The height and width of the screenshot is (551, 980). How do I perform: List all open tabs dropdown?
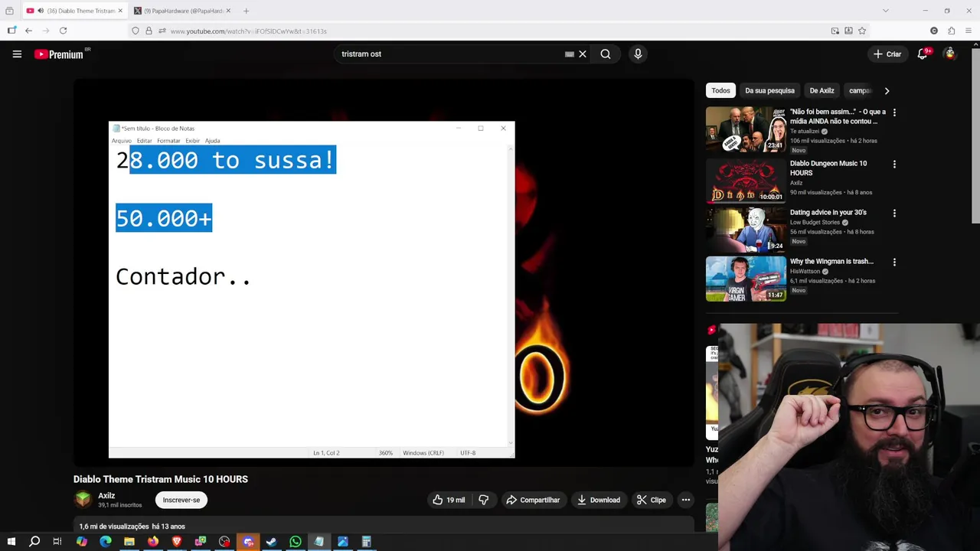pos(886,11)
